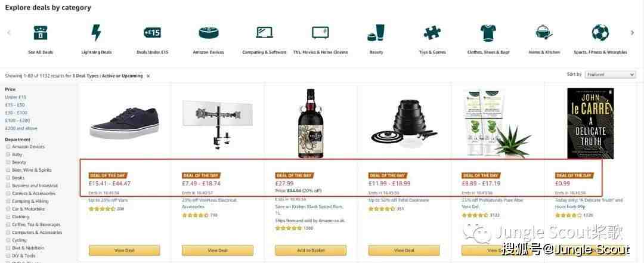Select the Clothes, Shoes & Bags icon
This screenshot has height=263, width=644.
(x=488, y=32)
